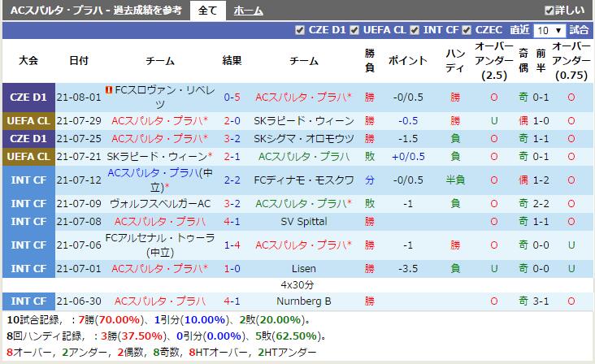Click the UEFA CL league cell dated 21-07-29
This screenshot has width=595, height=364.
28,121
